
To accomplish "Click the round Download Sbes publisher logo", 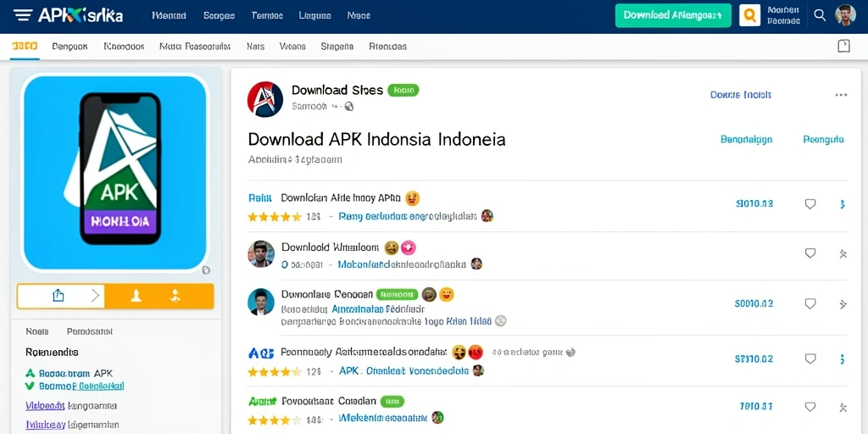I will (x=265, y=99).
